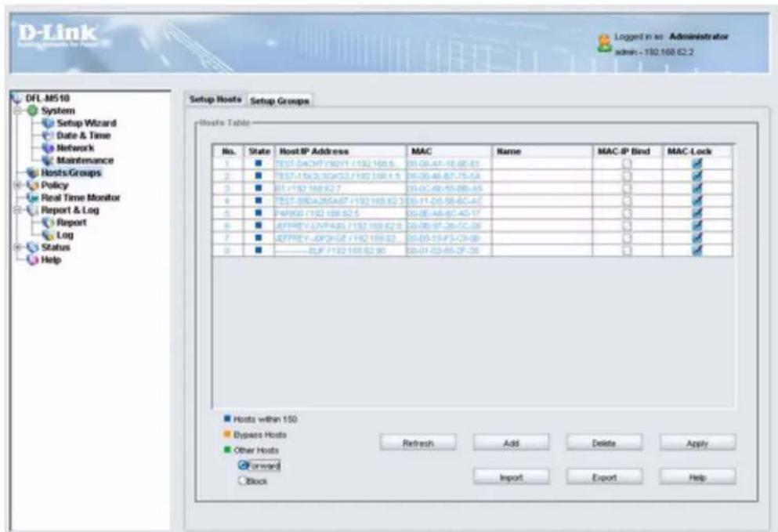This screenshot has height=532, width=778.
Task: Click the Maintenance tree icon
Action: point(48,161)
